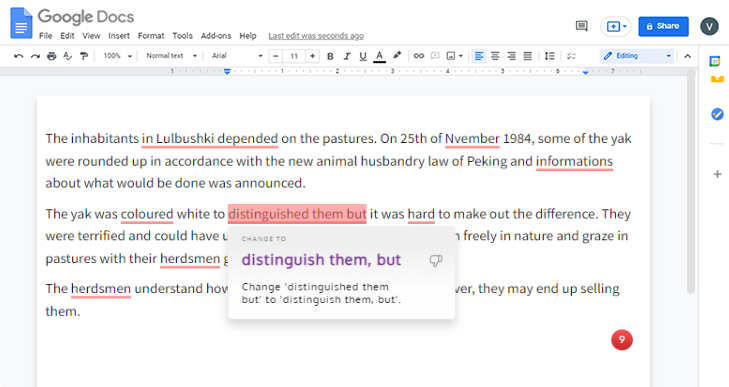
Task: Open Google Tasks side panel
Action: [x=717, y=114]
